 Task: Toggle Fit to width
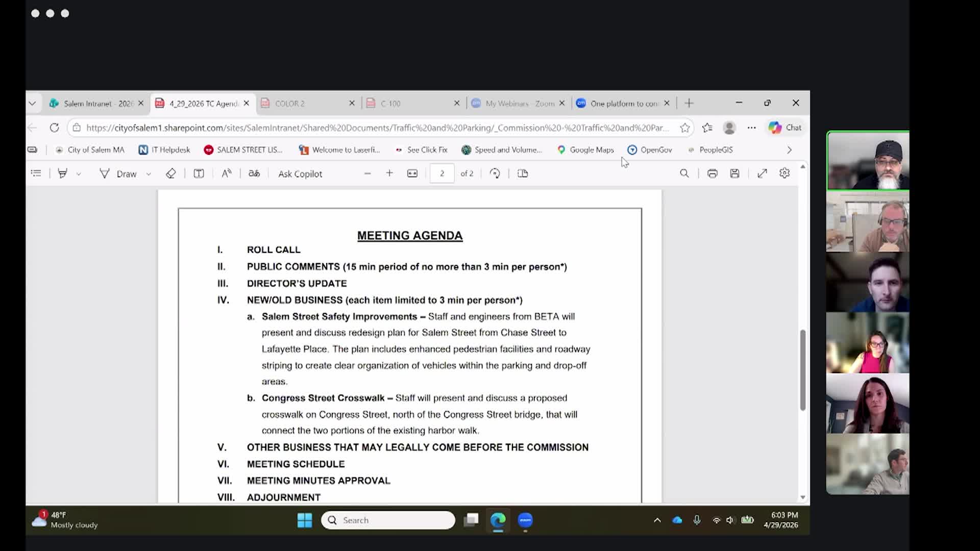pos(412,173)
